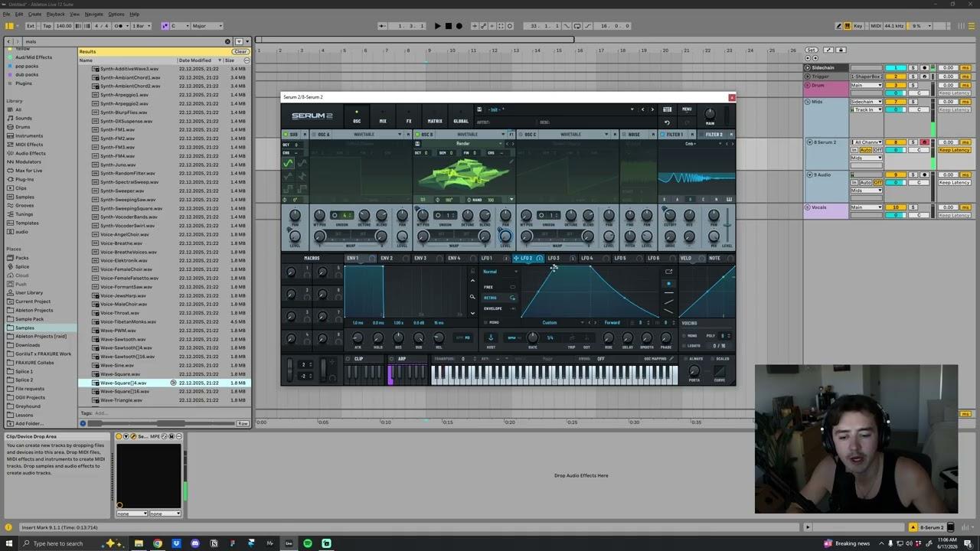Toggle LEGATO checkbox in Voicing
Image resolution: width=980 pixels, height=551 pixels.
point(686,345)
